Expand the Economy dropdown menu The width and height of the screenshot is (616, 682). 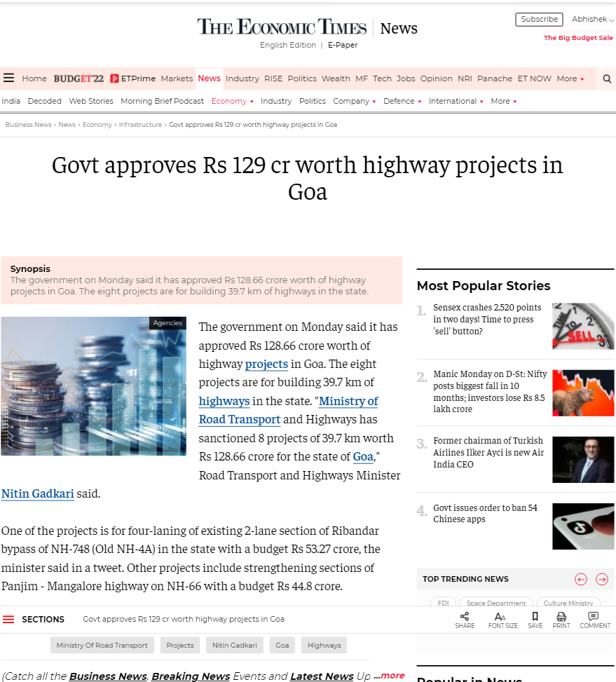[232, 101]
